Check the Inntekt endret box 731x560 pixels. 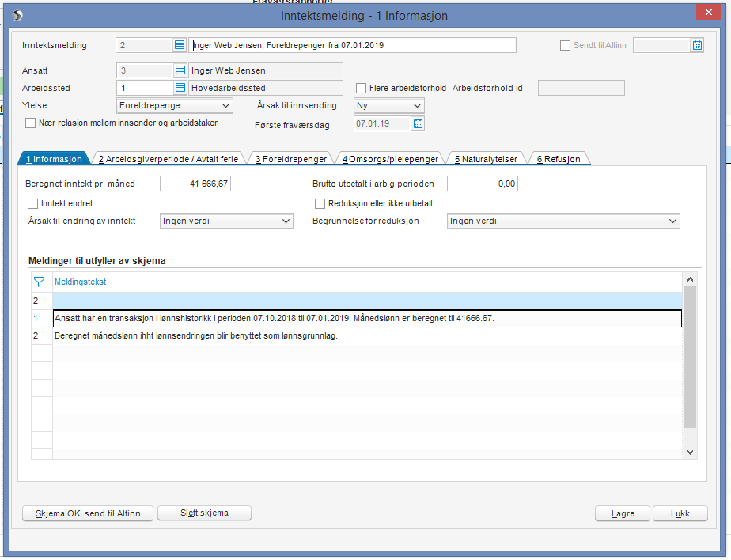pos(32,204)
